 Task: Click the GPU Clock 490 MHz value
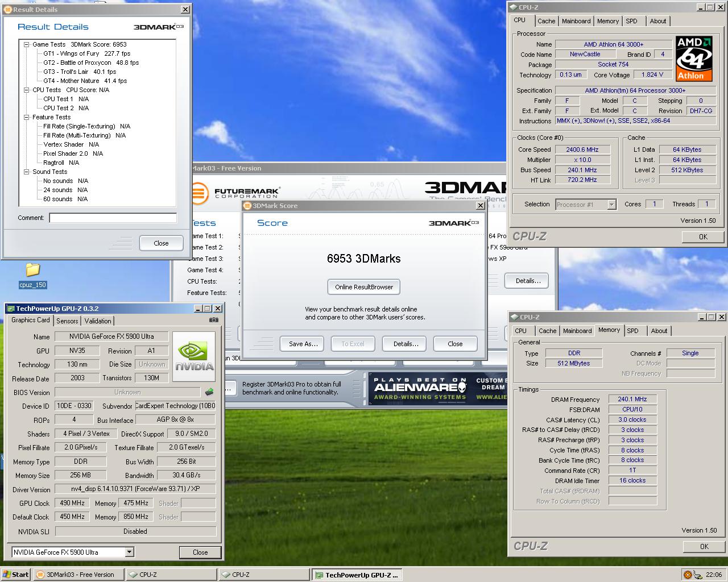(x=72, y=503)
